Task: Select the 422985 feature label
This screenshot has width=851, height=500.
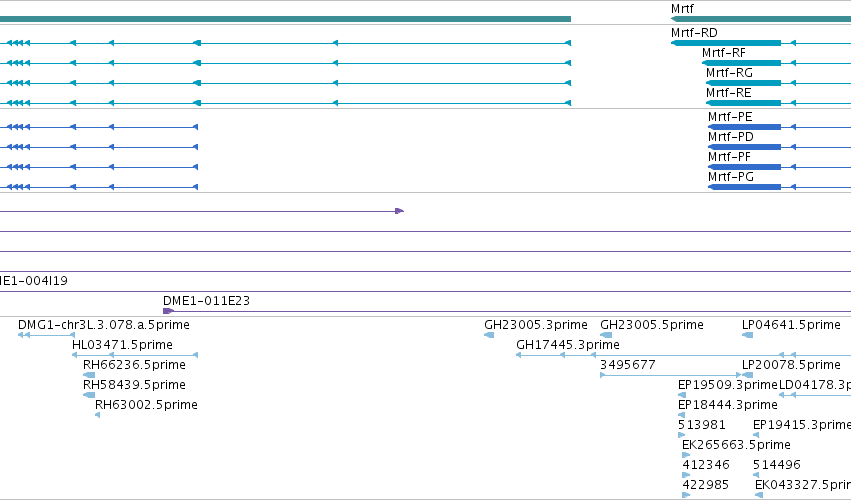Action: pos(706,485)
